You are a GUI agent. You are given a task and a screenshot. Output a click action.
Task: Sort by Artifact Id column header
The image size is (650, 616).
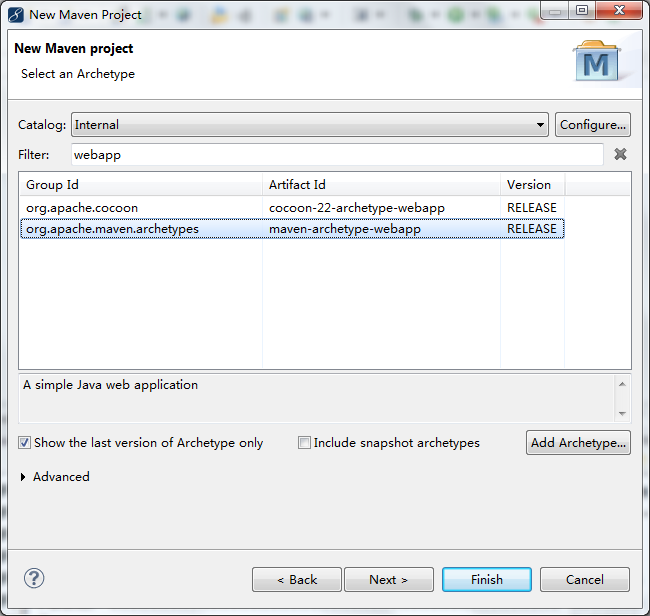point(381,184)
